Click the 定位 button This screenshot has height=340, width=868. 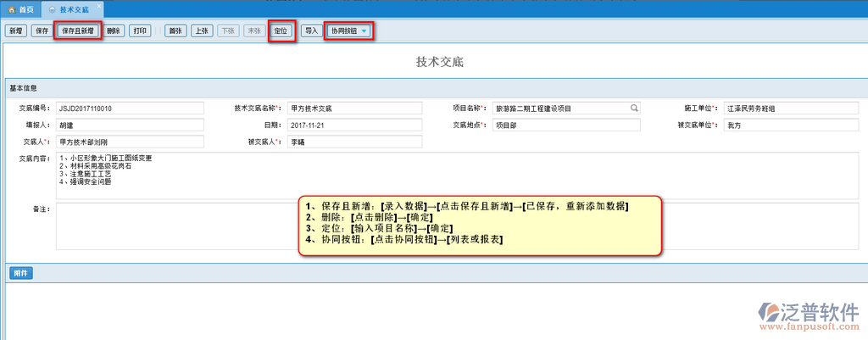coord(281,31)
